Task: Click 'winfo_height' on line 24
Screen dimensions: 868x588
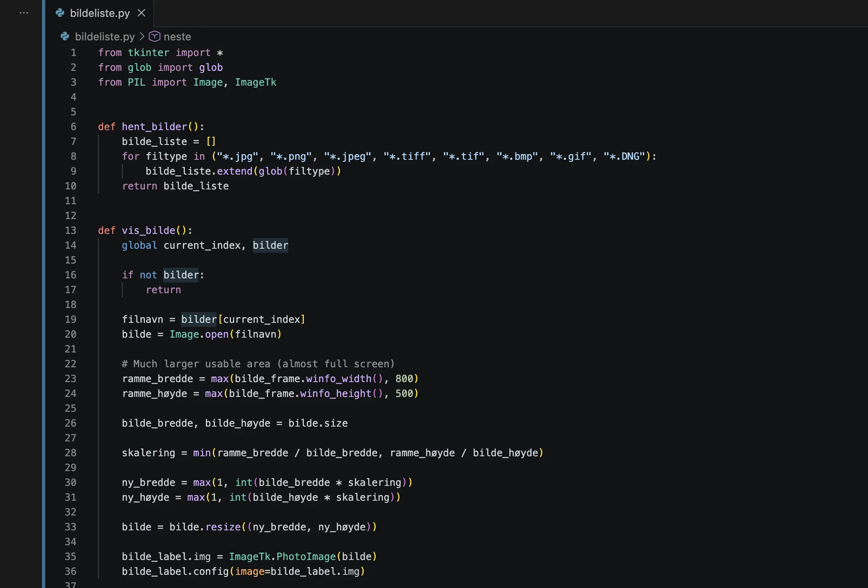Action: [x=336, y=394]
